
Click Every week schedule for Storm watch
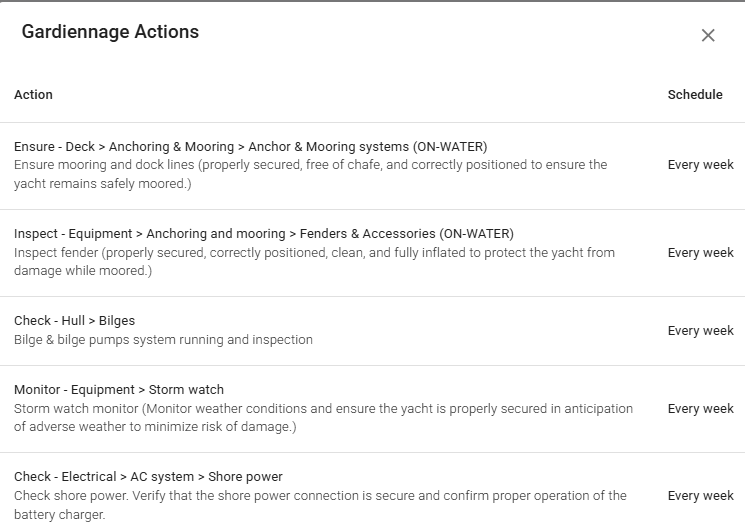pyautogui.click(x=700, y=409)
